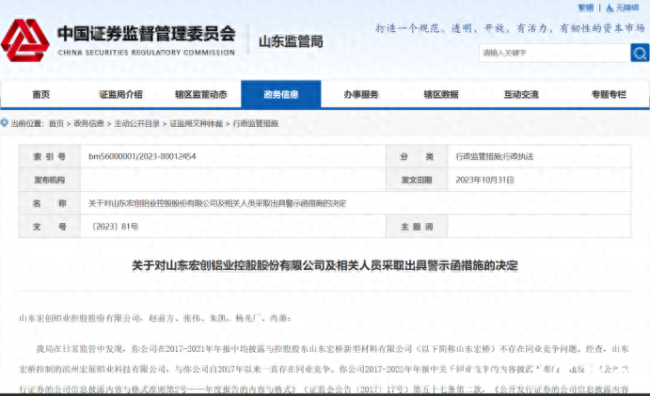This screenshot has height=396, width=650.
Task: Select the 政务信息 navigation tab
Action: point(281,95)
